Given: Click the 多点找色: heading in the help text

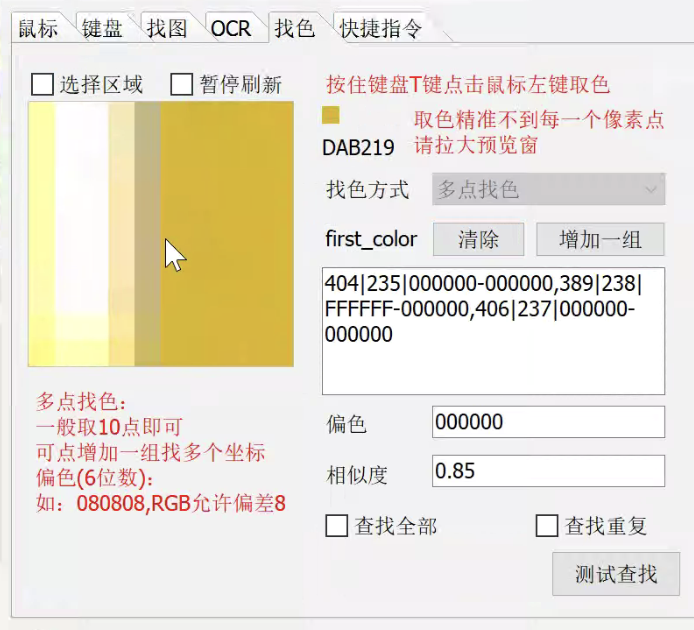Looking at the screenshot, I should click(x=81, y=402).
